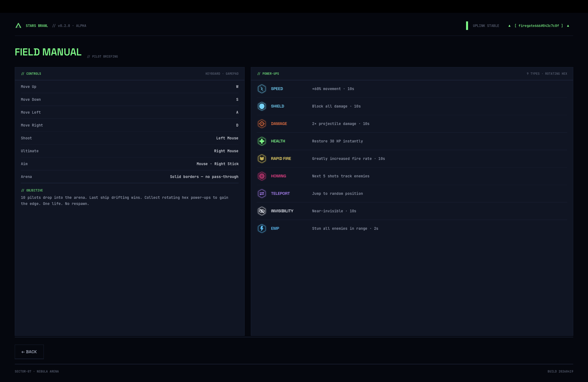Click the Speed power-up hex icon
The height and width of the screenshot is (382, 588).
(x=262, y=89)
